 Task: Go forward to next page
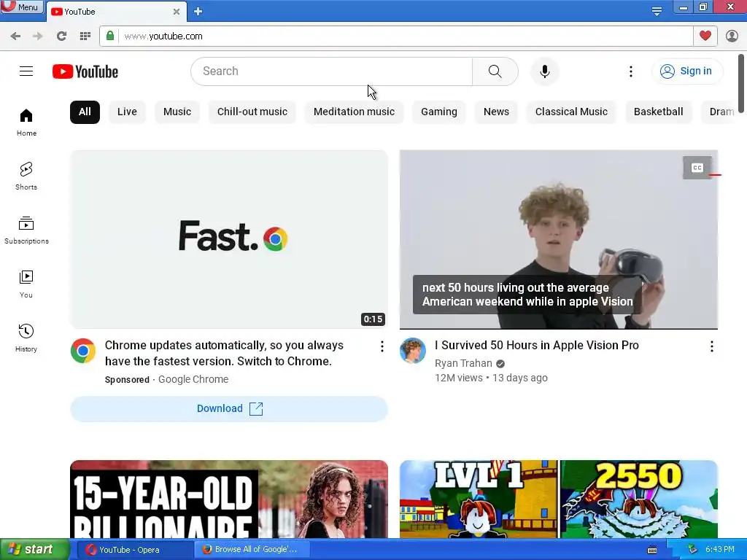pos(38,36)
